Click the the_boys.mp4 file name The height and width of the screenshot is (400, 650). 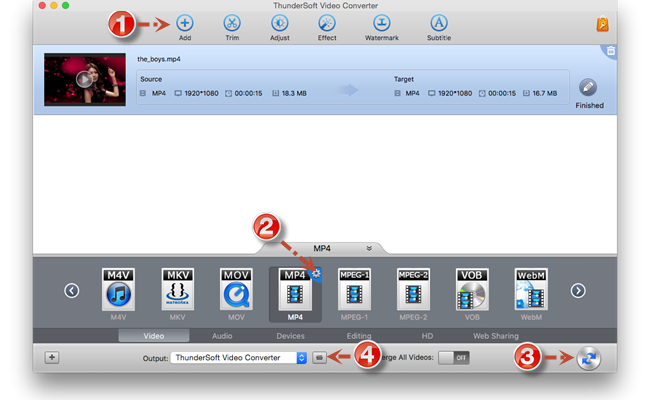159,59
